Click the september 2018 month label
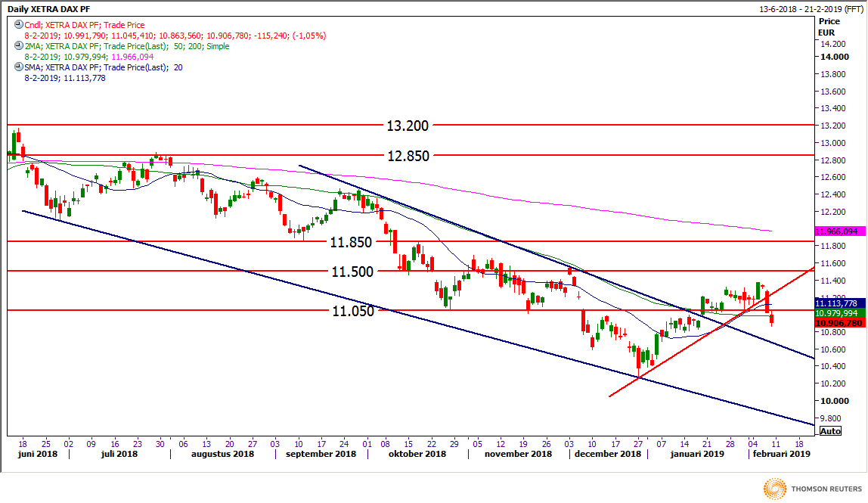The height and width of the screenshot is (503, 868). [321, 454]
